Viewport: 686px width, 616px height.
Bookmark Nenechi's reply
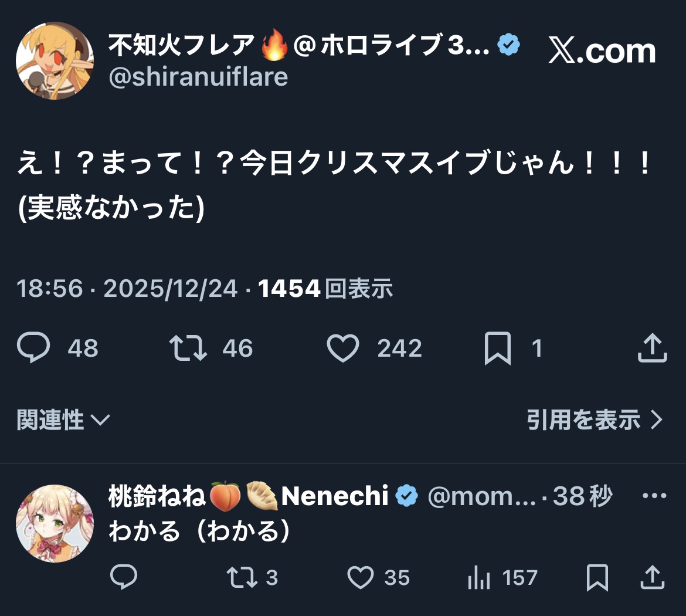(x=597, y=578)
